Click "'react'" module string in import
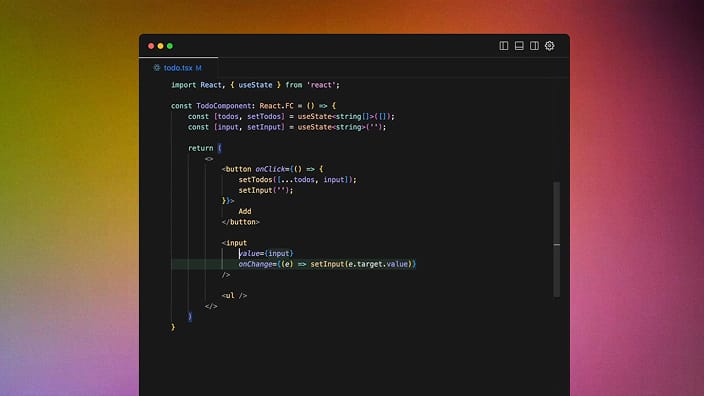 (321, 85)
